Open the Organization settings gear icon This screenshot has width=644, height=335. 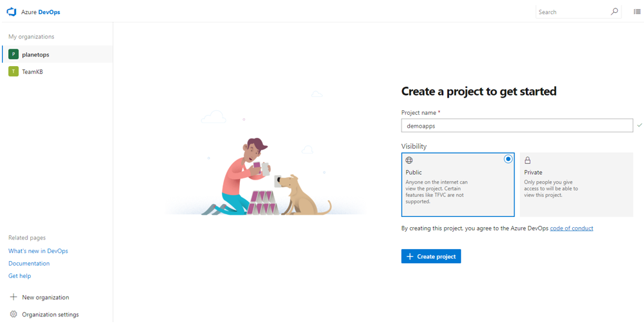click(13, 314)
